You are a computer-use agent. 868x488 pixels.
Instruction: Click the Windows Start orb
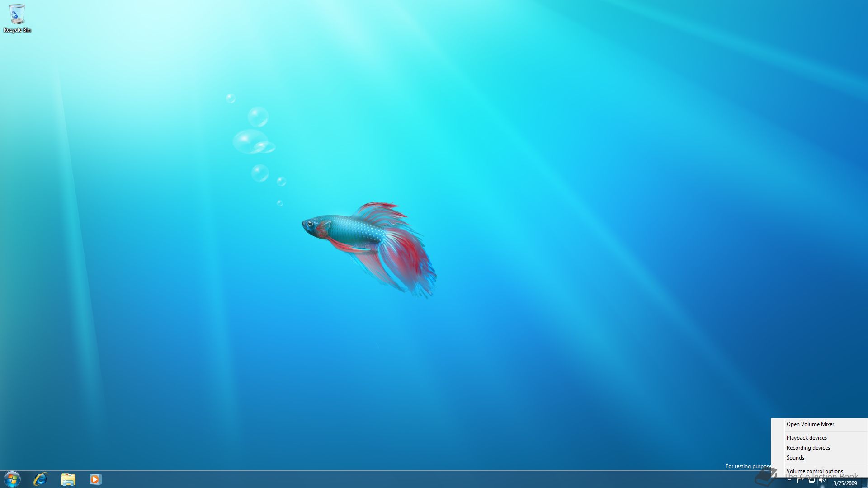click(12, 479)
